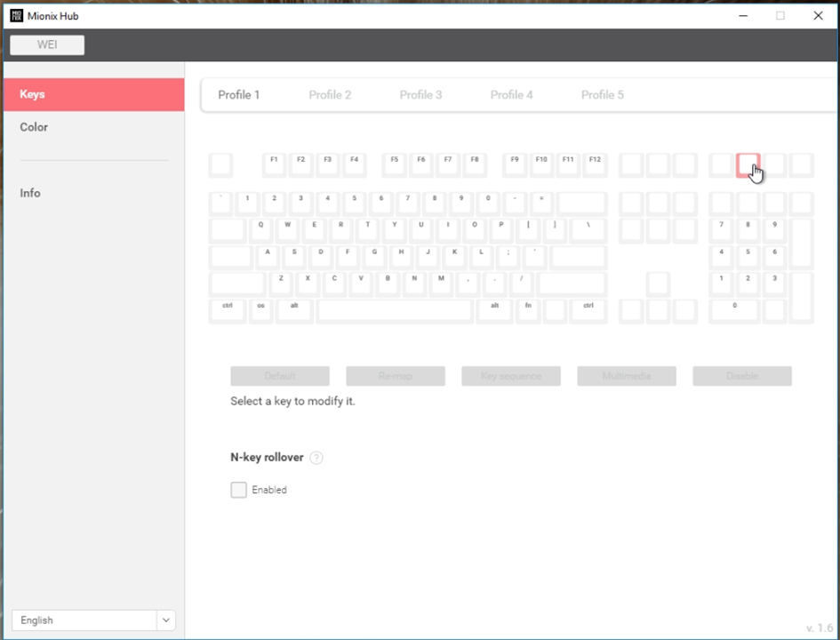Viewport: 840px width, 640px height.
Task: Click the v. 1.6 version label
Action: (x=819, y=628)
